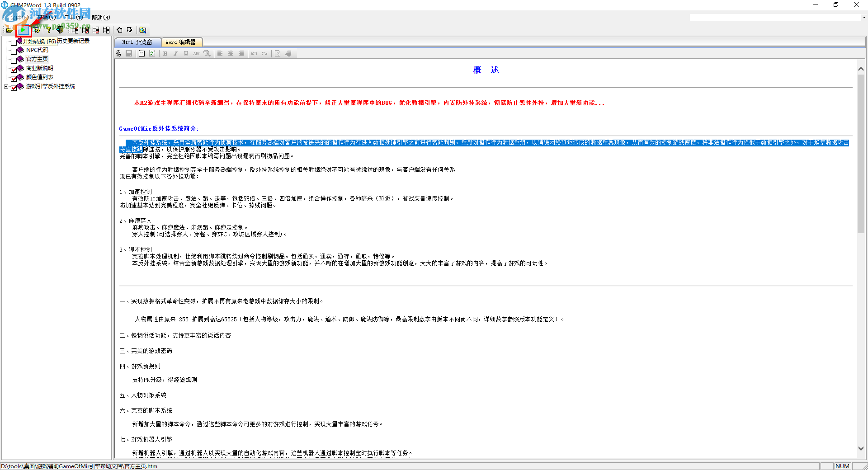Select the 颜色值列表 tree item
This screenshot has width=868, height=470.
pyautogui.click(x=40, y=77)
